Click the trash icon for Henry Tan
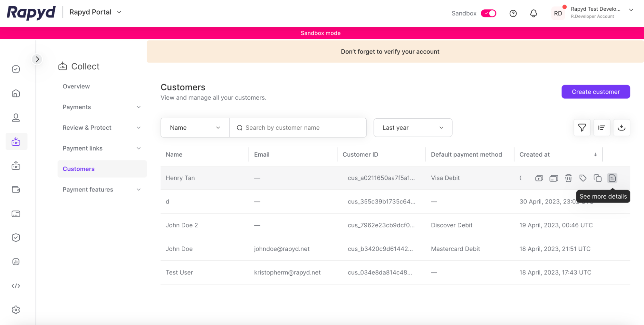The width and height of the screenshot is (644, 325). [568, 178]
